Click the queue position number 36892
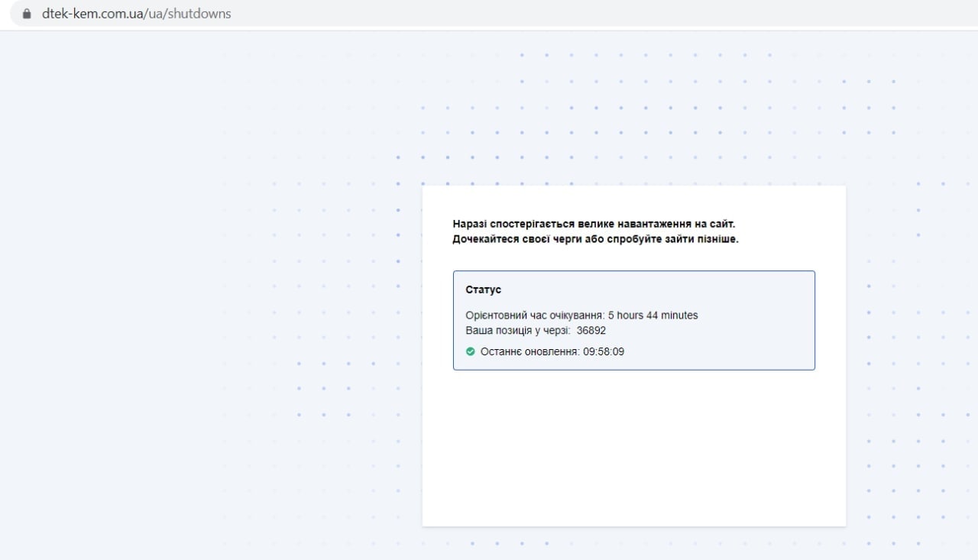978x560 pixels. tap(591, 331)
